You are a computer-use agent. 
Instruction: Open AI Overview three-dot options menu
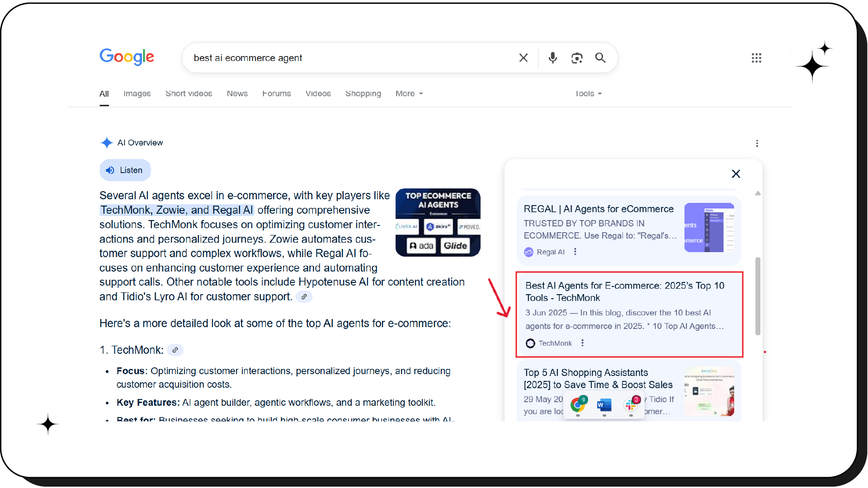coord(757,143)
